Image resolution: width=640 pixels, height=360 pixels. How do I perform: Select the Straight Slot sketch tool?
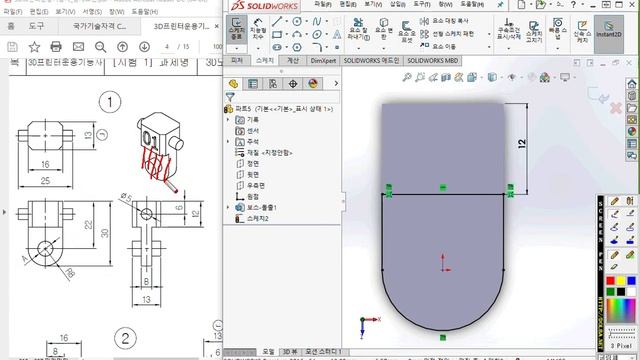pyautogui.click(x=277, y=47)
